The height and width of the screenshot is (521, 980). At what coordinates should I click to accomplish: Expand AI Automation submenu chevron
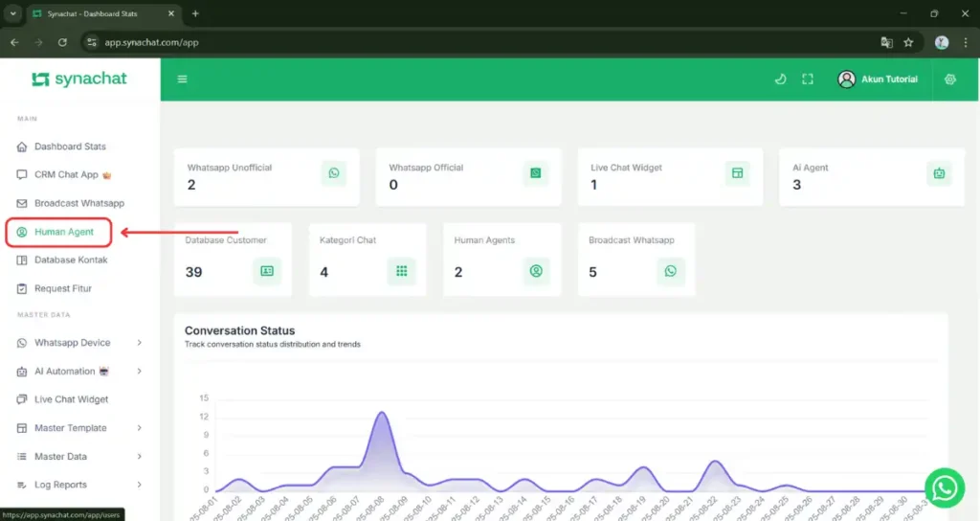click(x=140, y=371)
